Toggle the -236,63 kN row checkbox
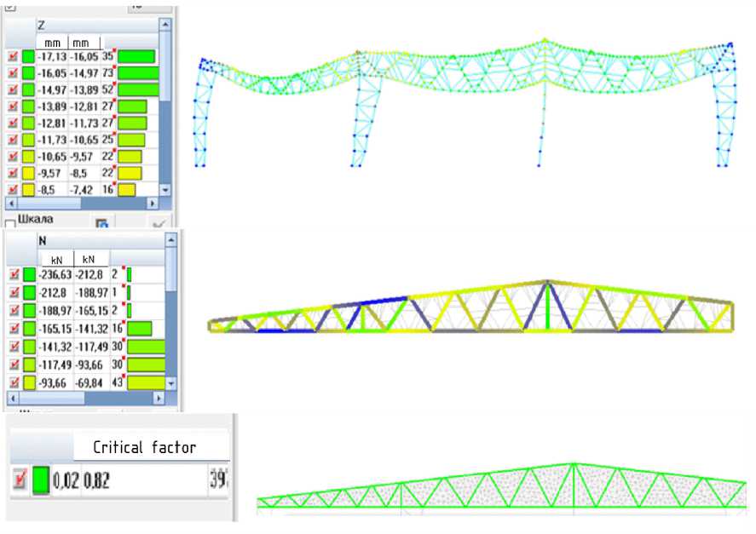The height and width of the screenshot is (534, 756). pos(14,275)
